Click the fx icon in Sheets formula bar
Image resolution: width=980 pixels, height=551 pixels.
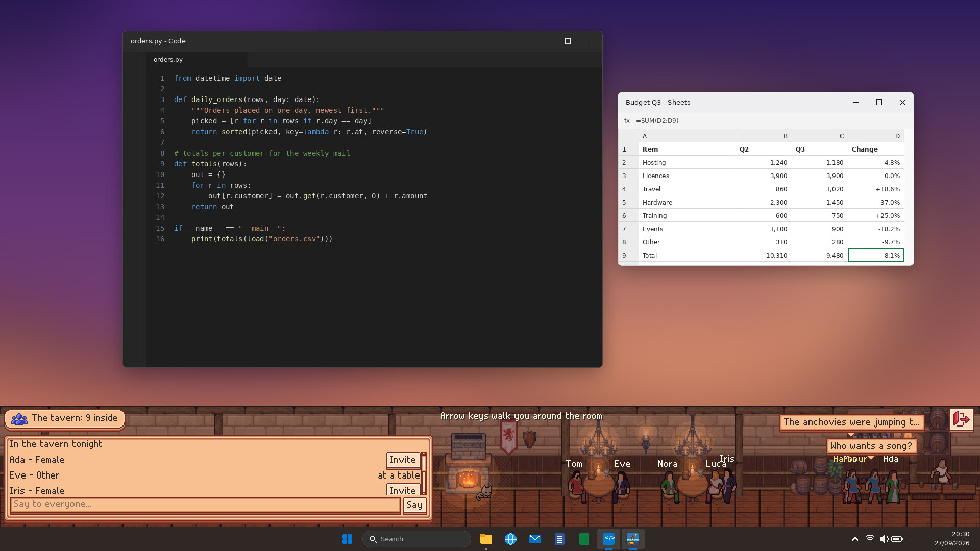click(x=627, y=121)
